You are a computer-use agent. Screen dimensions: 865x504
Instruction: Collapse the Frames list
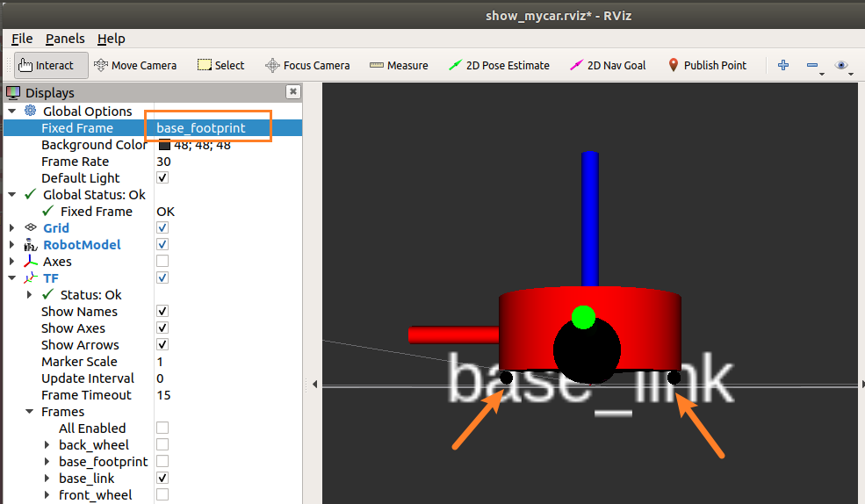29,411
